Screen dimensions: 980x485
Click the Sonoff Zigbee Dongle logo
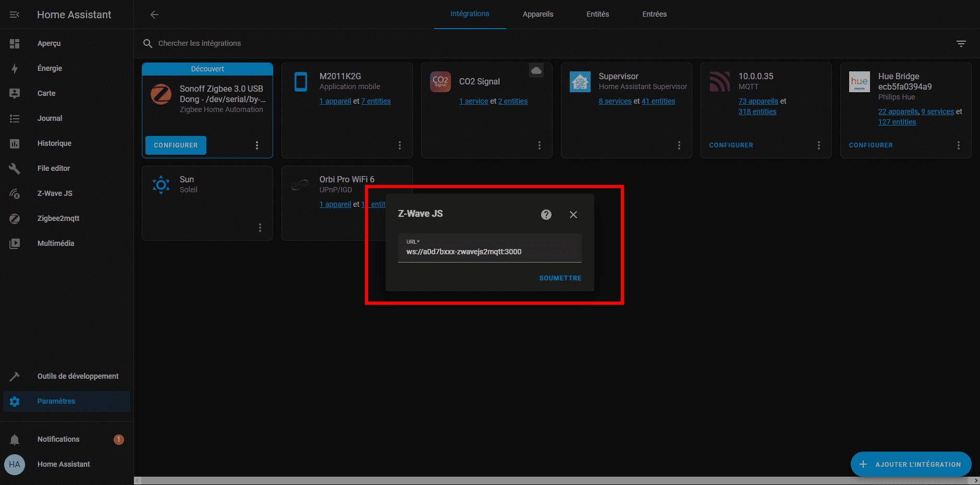[161, 94]
